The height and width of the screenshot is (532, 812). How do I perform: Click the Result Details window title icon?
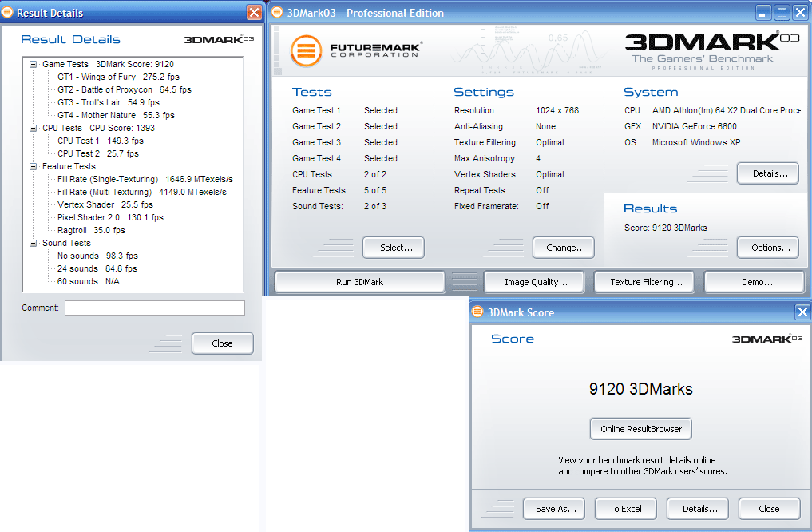[7, 12]
